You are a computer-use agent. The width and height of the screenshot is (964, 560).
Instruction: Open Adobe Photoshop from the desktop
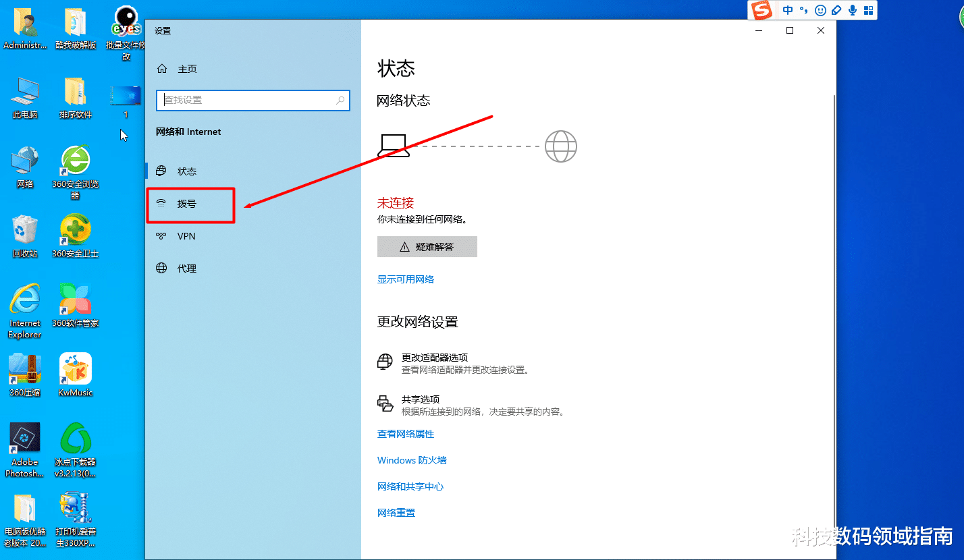click(24, 440)
